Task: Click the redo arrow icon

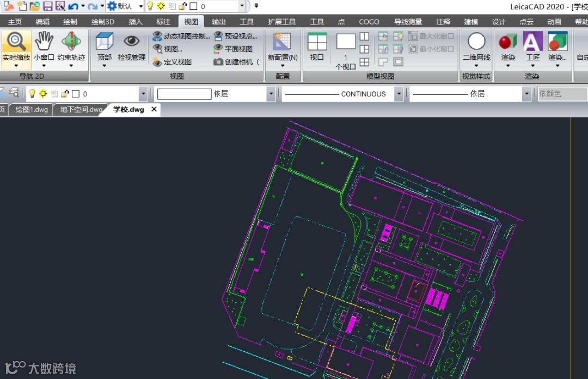Action: (92, 6)
